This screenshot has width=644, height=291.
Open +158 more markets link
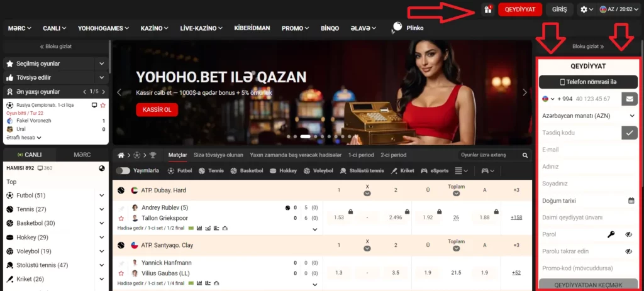(516, 217)
